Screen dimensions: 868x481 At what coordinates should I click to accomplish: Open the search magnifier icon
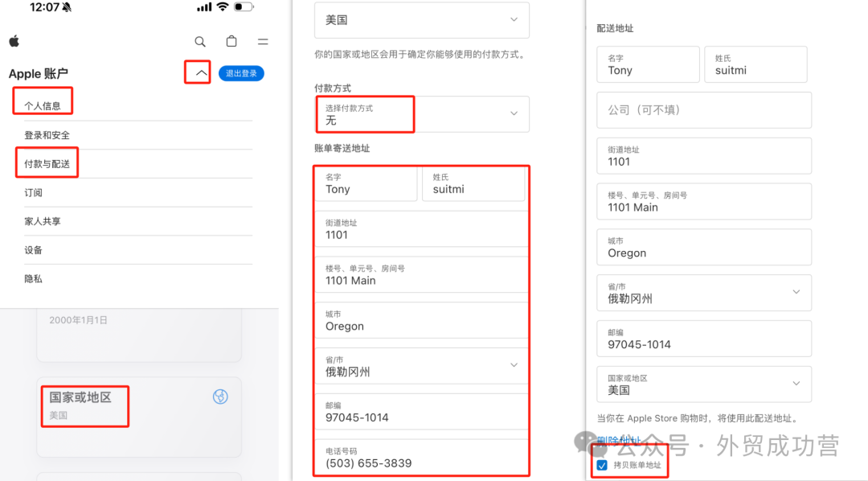tap(200, 42)
